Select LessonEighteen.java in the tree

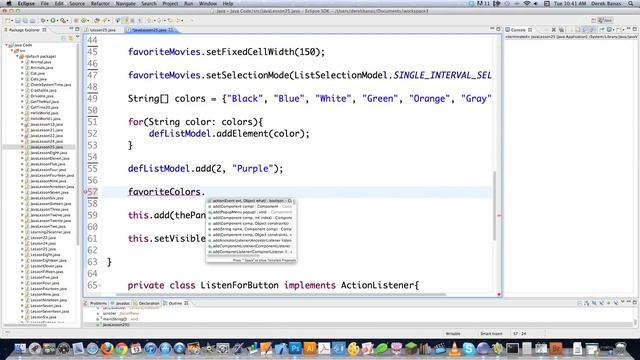(49, 260)
